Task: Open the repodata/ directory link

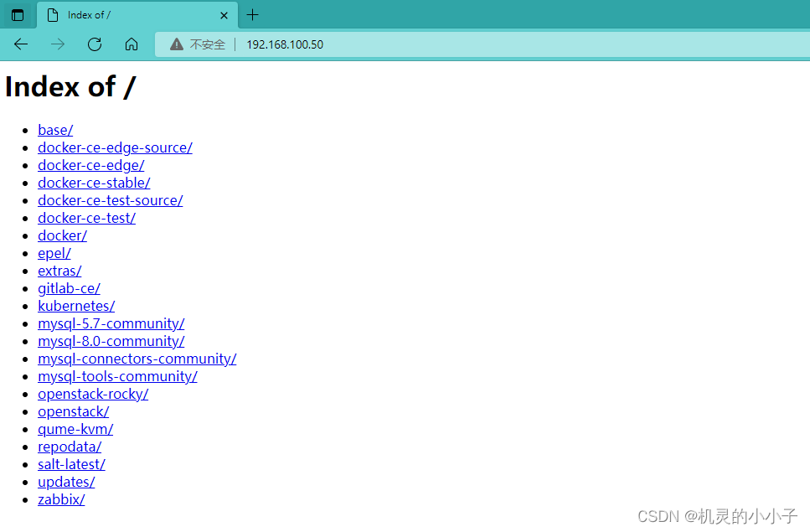Action: (70, 447)
